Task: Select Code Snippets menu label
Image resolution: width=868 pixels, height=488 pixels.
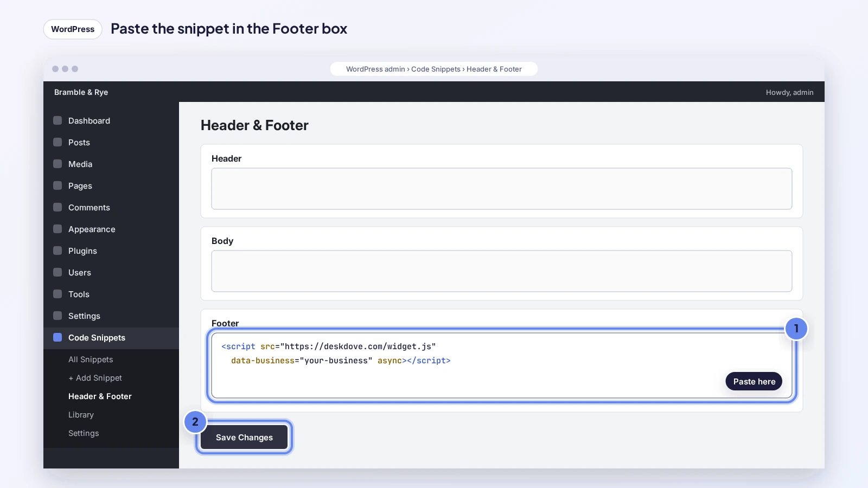Action: click(97, 338)
